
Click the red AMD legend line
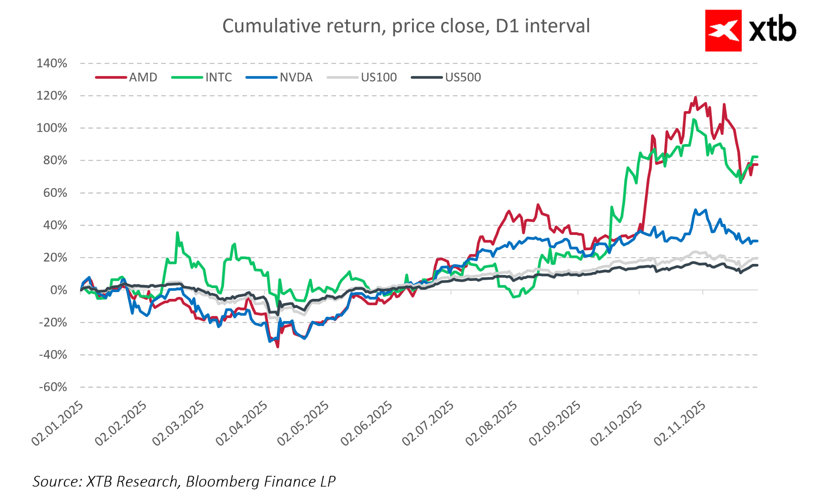click(x=111, y=77)
